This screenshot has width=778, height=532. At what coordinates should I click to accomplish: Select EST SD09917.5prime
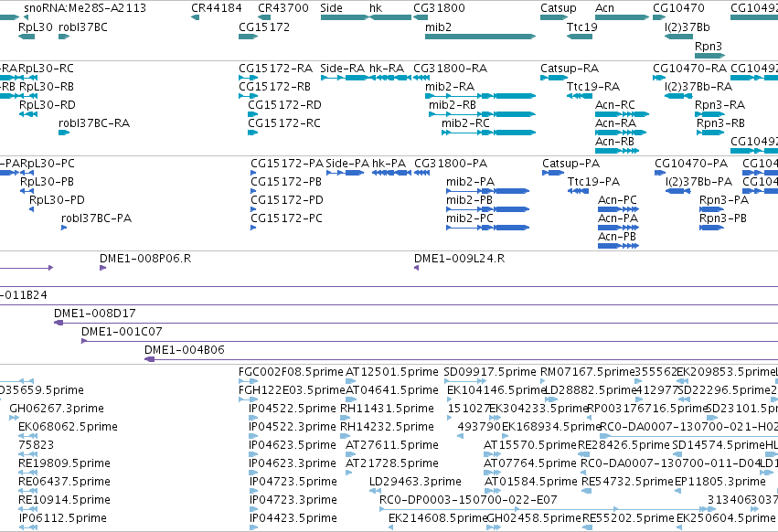pos(490,373)
